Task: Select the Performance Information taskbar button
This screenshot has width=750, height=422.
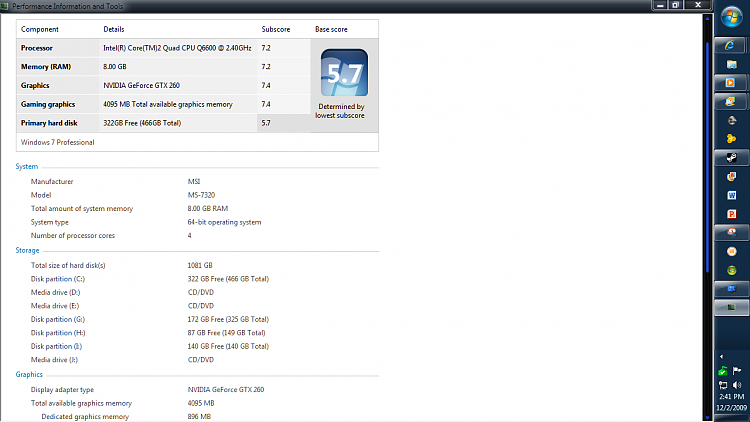Action: coord(731,308)
